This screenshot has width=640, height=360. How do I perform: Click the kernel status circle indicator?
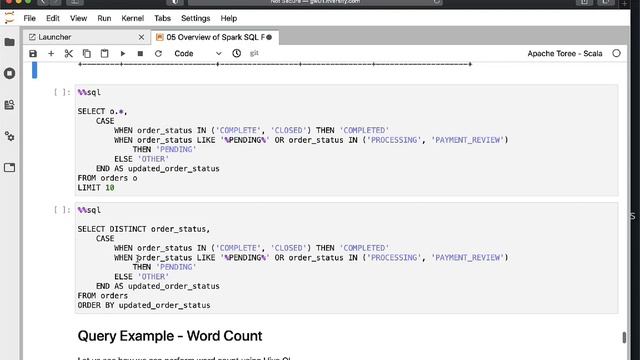coord(616,53)
